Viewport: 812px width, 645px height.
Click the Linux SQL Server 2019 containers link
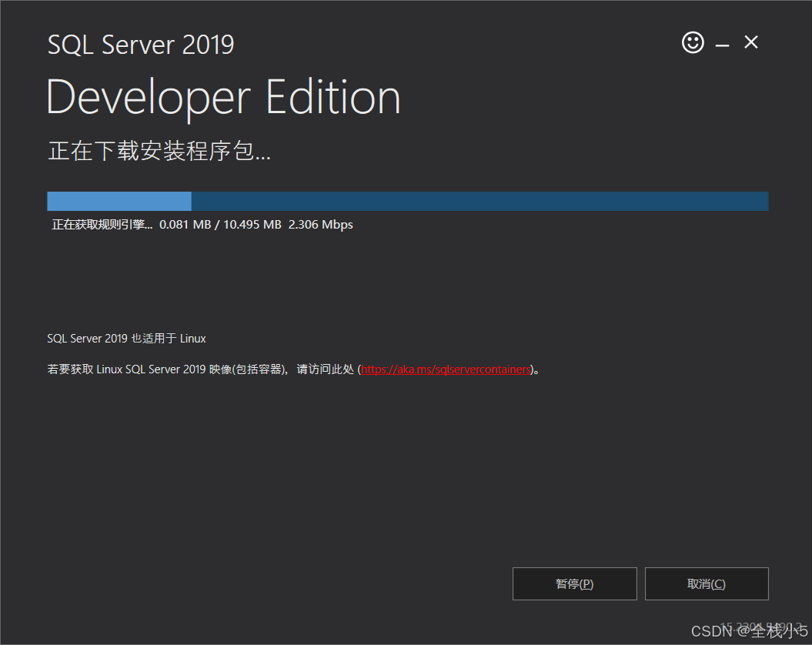(x=445, y=369)
